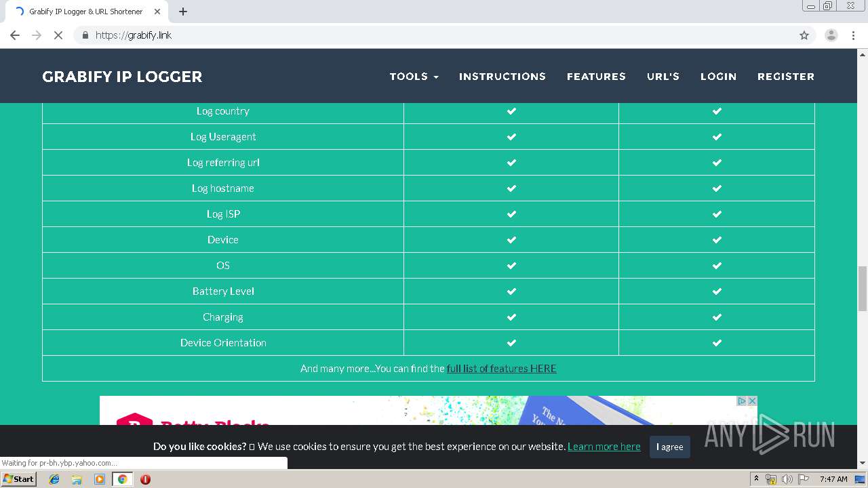The image size is (868, 488).
Task: Click the 7:47 AM taskbar clock
Action: tap(833, 479)
